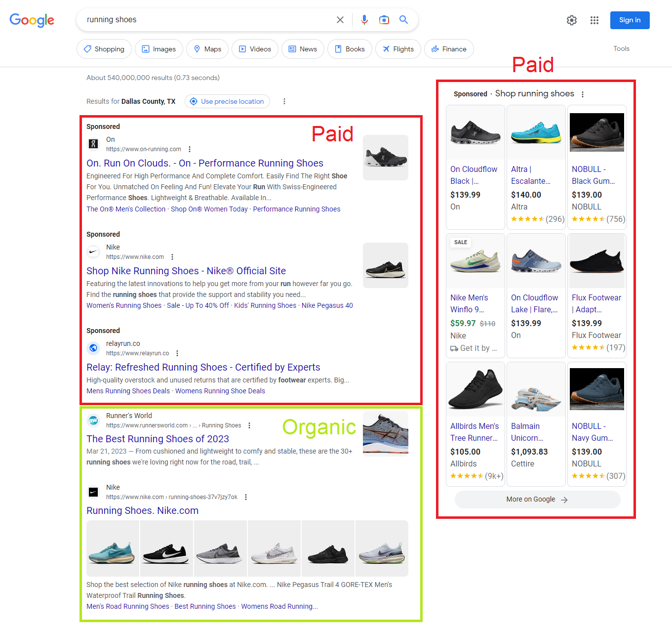Open Men's Road Running Shoes sitelink
The image size is (672, 631).
(128, 606)
